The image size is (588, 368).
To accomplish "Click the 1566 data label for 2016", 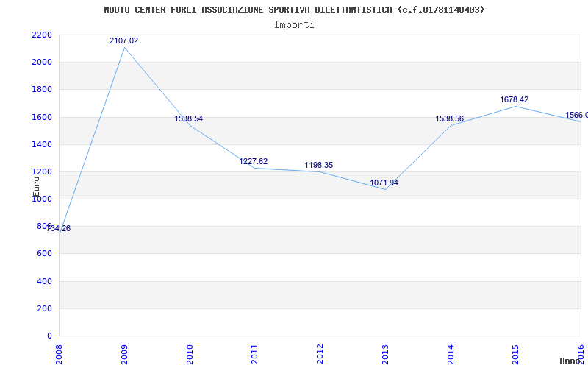I will (576, 115).
